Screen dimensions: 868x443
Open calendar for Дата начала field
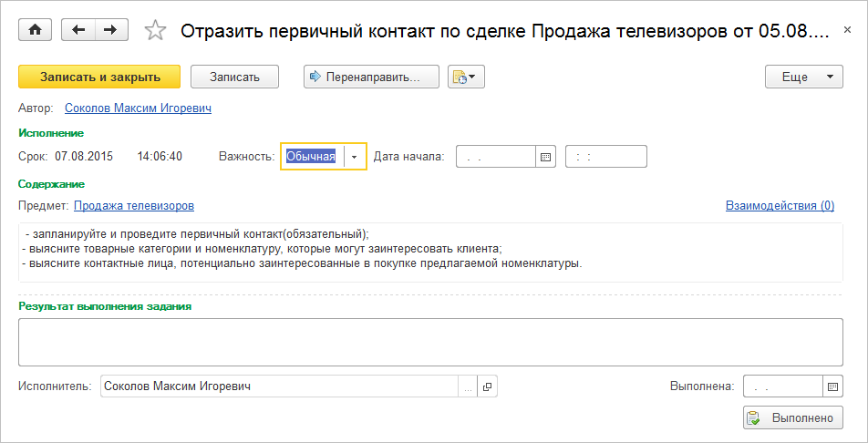pyautogui.click(x=546, y=157)
